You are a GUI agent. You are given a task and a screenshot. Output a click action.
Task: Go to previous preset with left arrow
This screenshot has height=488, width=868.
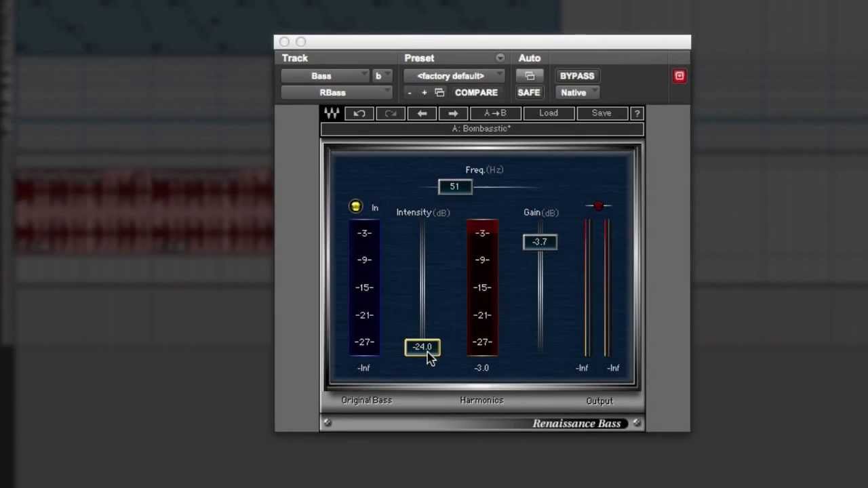coord(422,113)
